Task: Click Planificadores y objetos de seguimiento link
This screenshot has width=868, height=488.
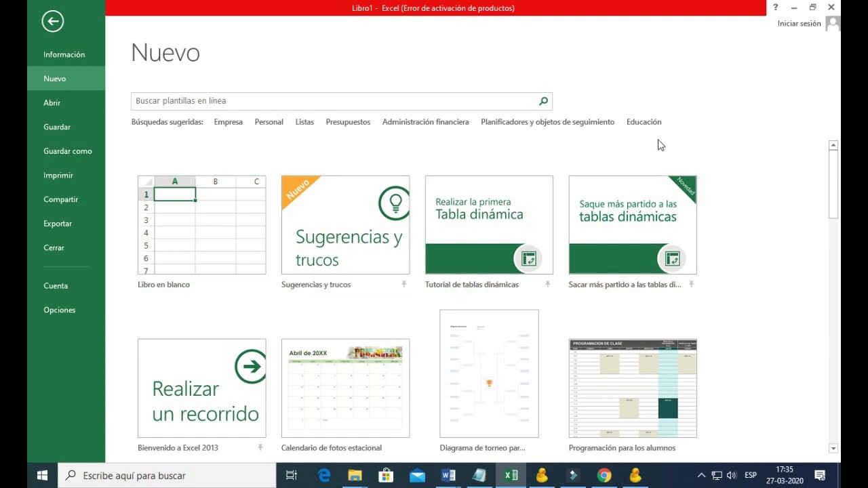Action: 547,122
